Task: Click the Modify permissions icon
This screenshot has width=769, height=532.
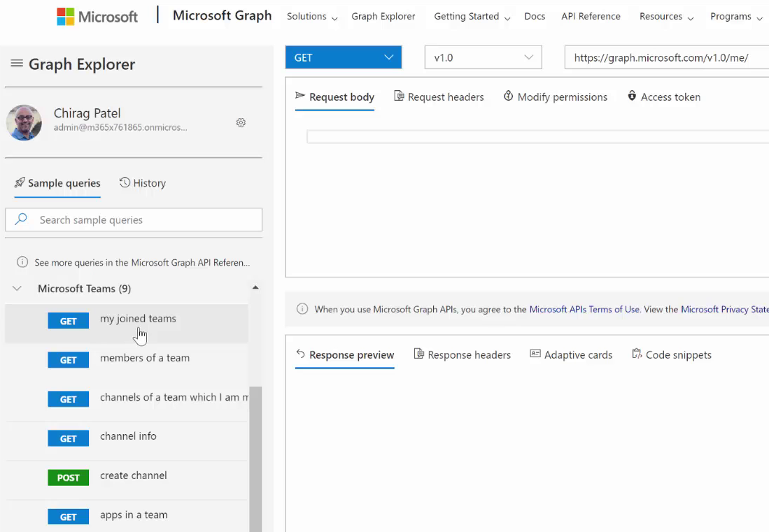Action: point(509,96)
